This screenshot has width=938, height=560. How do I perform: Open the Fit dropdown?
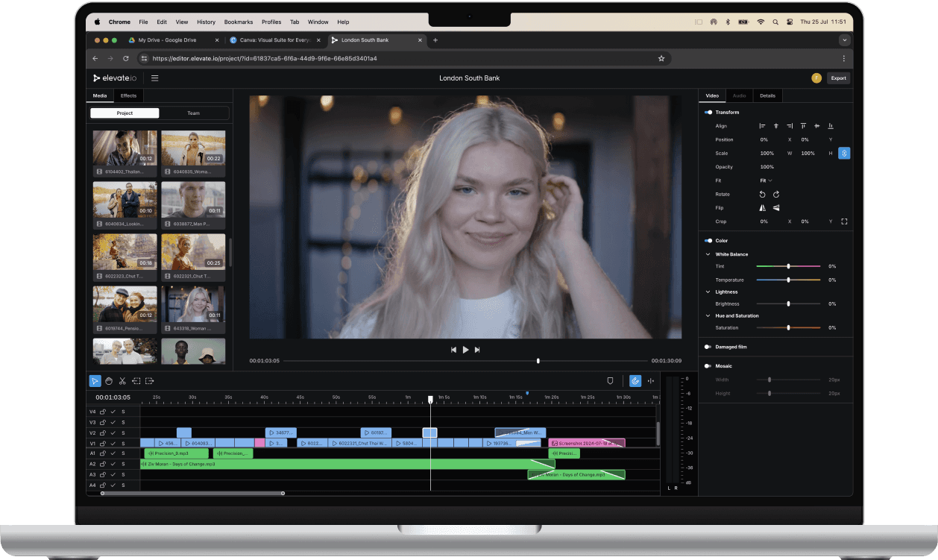(766, 180)
